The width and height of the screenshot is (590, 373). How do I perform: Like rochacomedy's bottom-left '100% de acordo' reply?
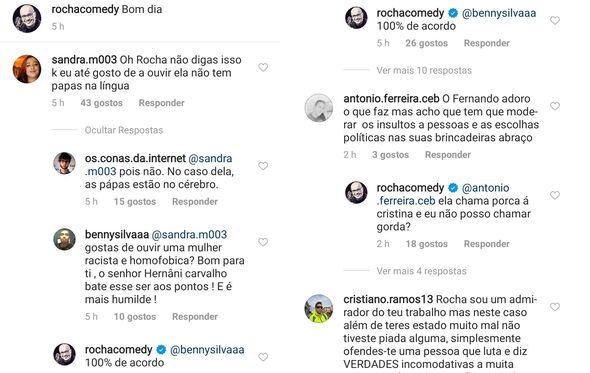(263, 357)
